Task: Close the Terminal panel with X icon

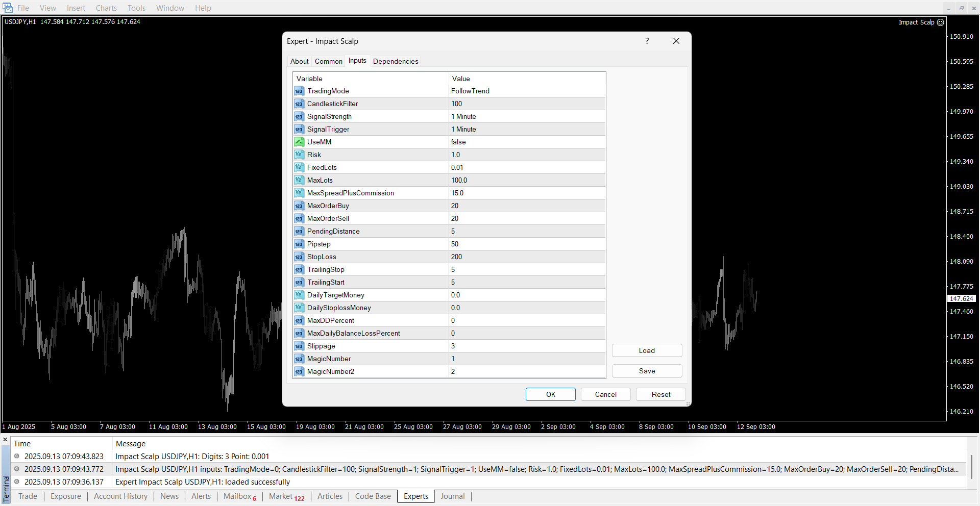Action: point(5,440)
